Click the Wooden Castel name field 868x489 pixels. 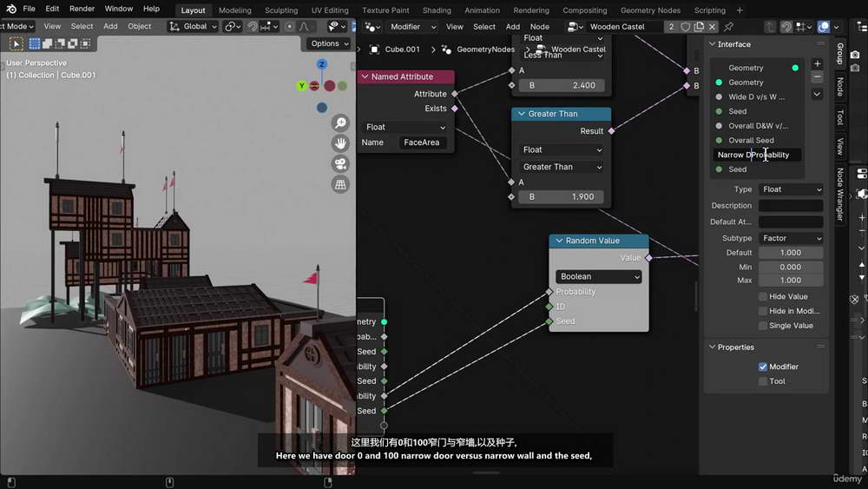(624, 27)
